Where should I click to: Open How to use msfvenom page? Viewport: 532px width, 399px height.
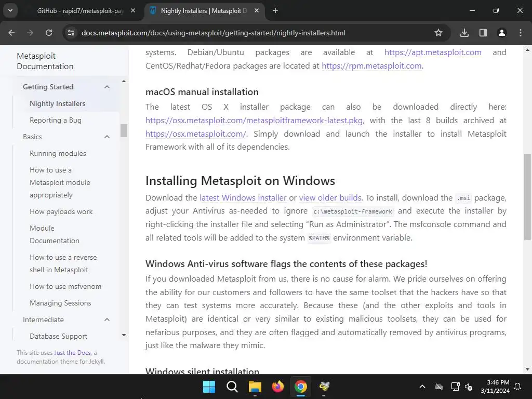(65, 286)
